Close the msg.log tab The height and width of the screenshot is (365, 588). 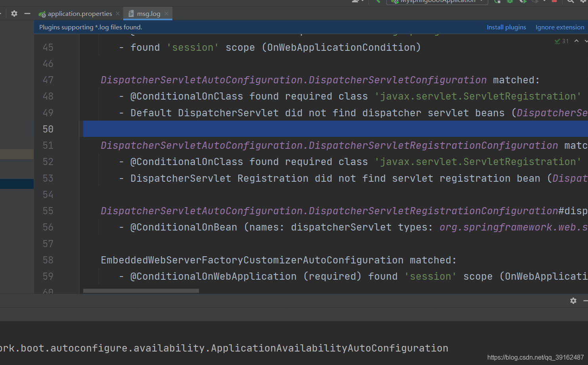(166, 13)
